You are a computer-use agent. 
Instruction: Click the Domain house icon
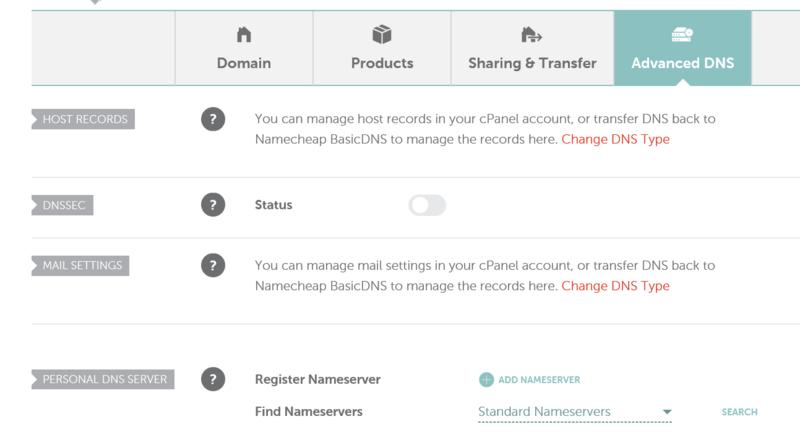pos(245,36)
